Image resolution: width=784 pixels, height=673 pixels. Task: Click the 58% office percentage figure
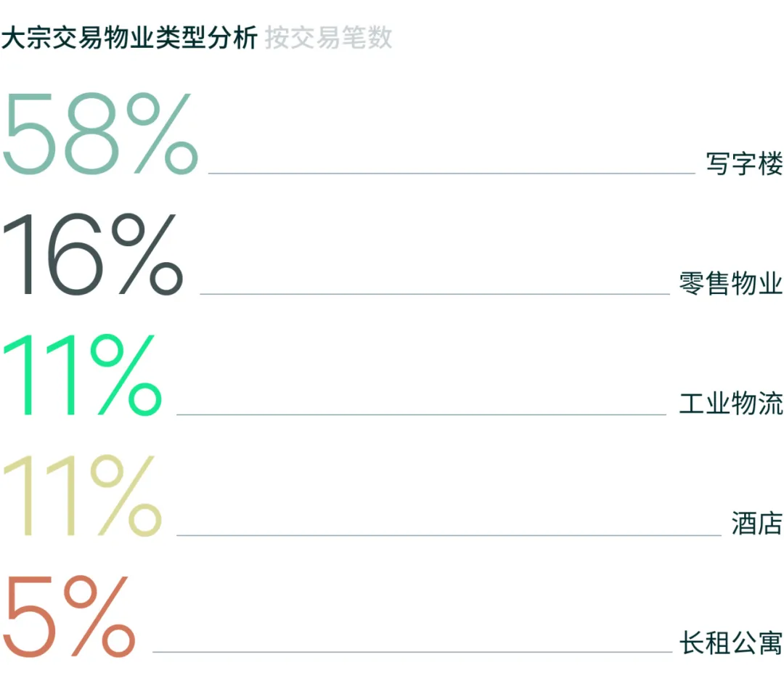100,134
